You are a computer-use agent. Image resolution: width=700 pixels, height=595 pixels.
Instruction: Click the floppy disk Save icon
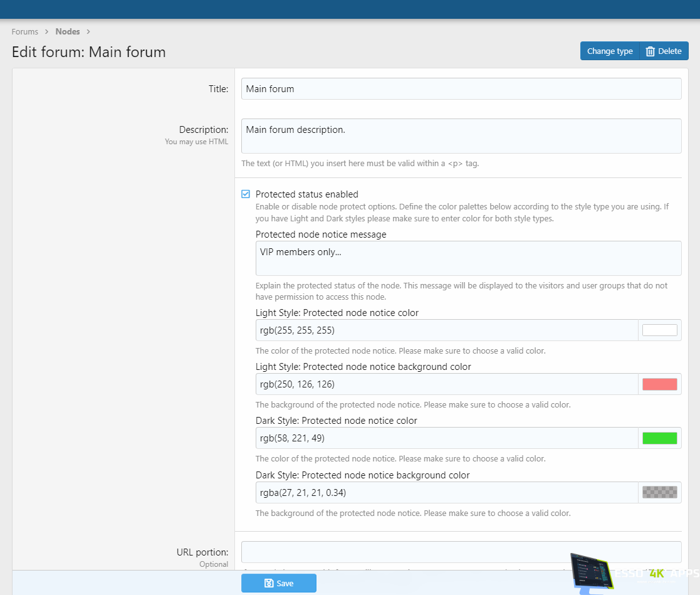[x=269, y=583]
